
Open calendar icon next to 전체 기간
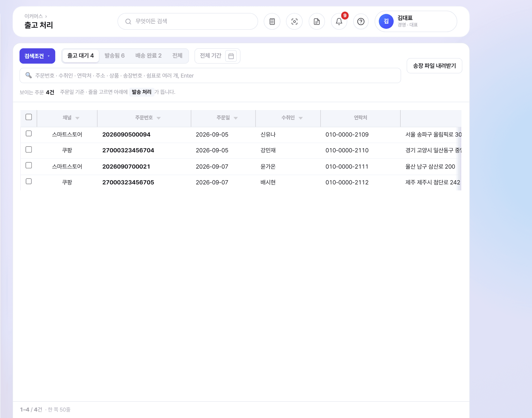(231, 56)
